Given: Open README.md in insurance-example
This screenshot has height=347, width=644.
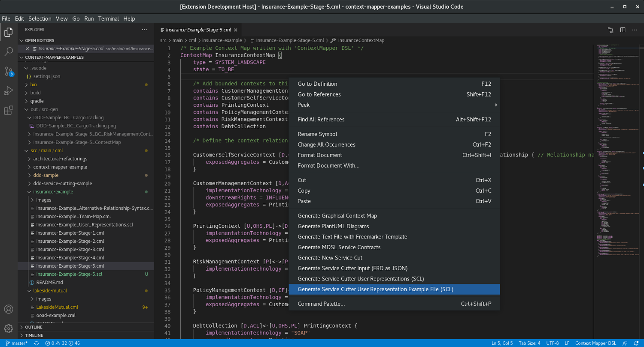Looking at the screenshot, I should (86, 282).
